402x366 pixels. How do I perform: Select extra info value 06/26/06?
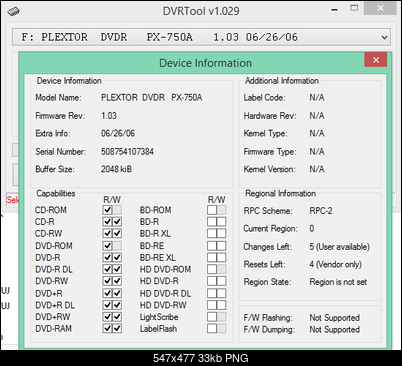pyautogui.click(x=118, y=133)
